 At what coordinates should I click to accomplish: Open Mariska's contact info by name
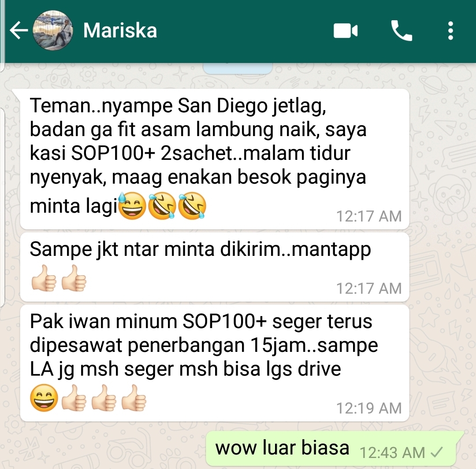(x=120, y=31)
